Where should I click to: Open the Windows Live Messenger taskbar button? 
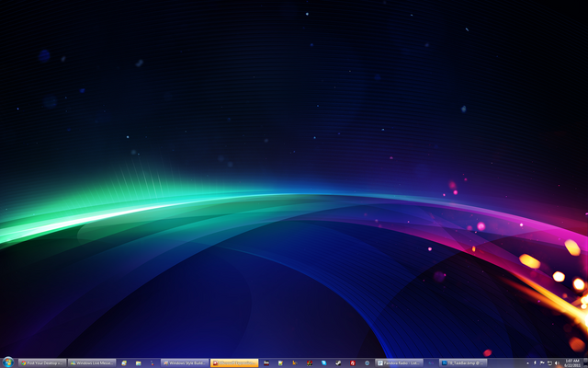point(92,362)
